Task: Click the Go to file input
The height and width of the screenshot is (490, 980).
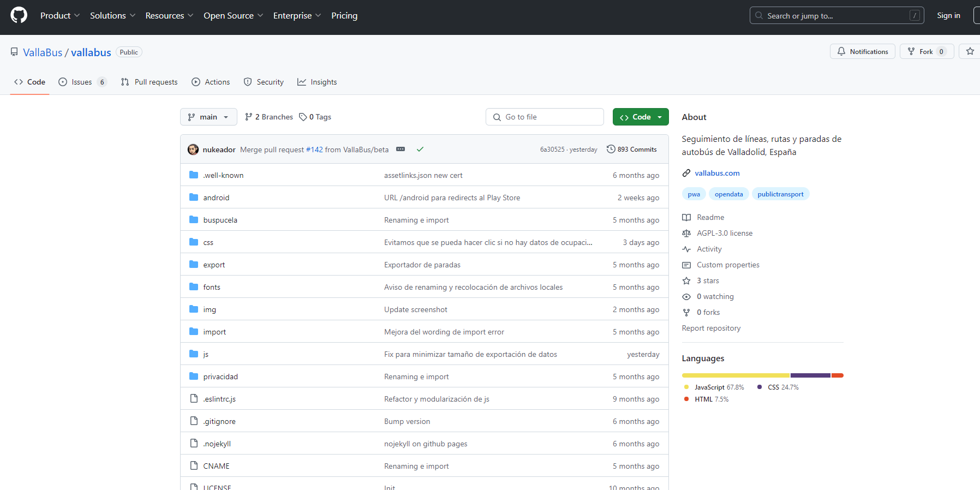Action: tap(545, 117)
